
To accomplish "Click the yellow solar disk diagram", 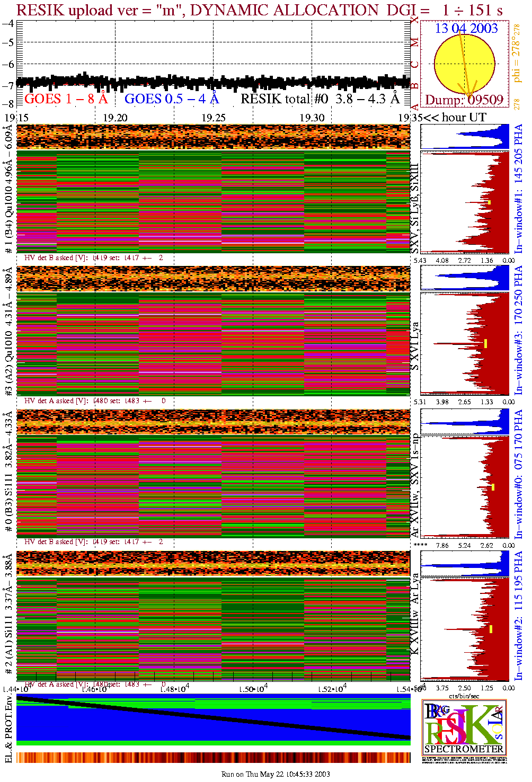I will (464, 64).
